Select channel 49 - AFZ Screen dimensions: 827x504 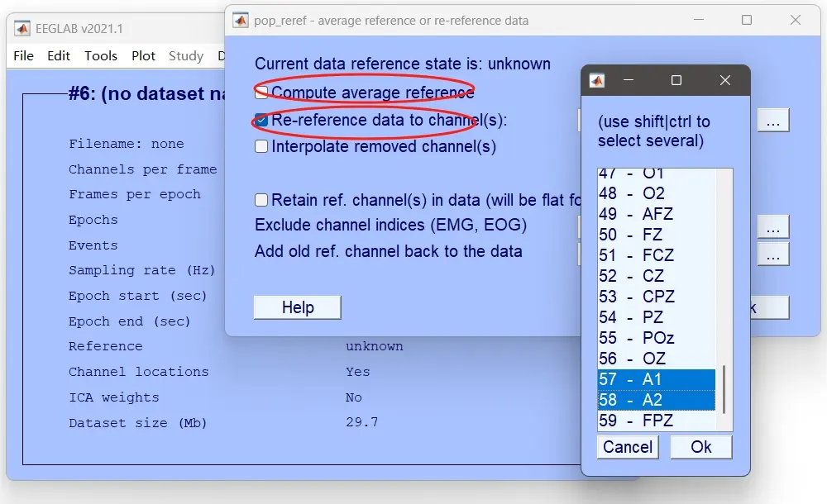pos(656,214)
